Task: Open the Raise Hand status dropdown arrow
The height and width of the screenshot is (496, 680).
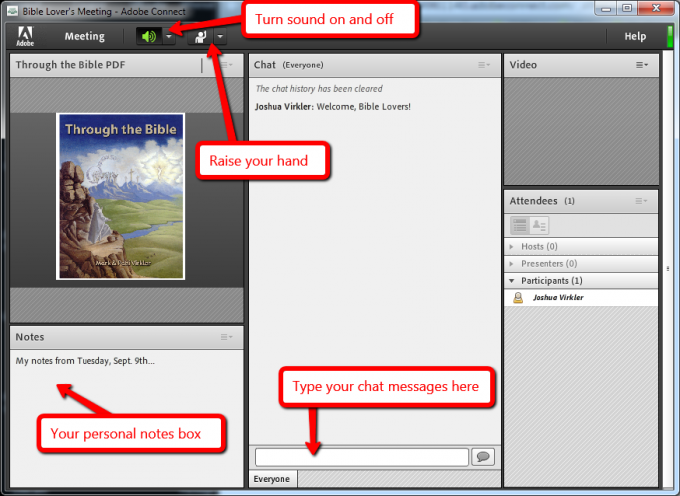Action: pos(220,37)
